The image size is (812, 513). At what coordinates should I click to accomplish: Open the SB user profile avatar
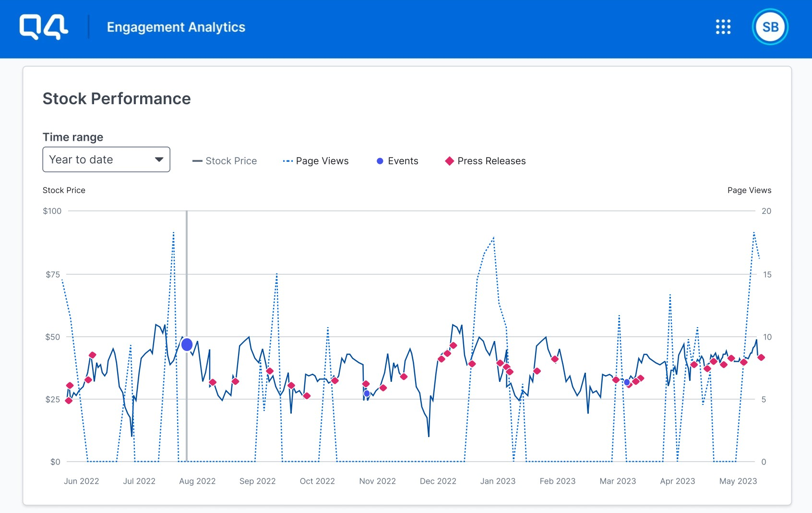[770, 27]
